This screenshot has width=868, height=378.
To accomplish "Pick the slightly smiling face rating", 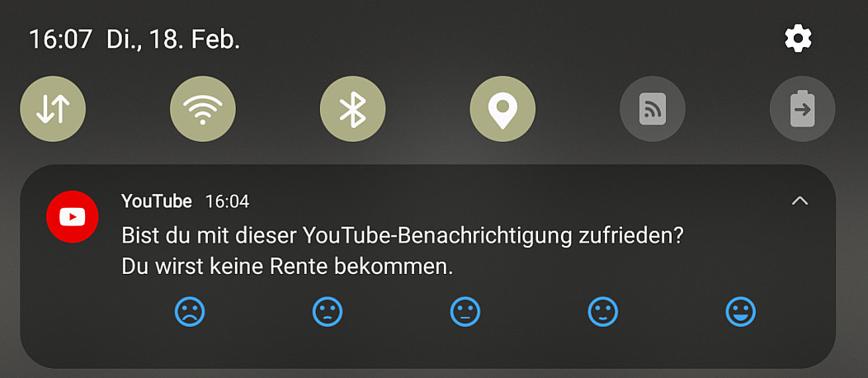I will click(603, 312).
